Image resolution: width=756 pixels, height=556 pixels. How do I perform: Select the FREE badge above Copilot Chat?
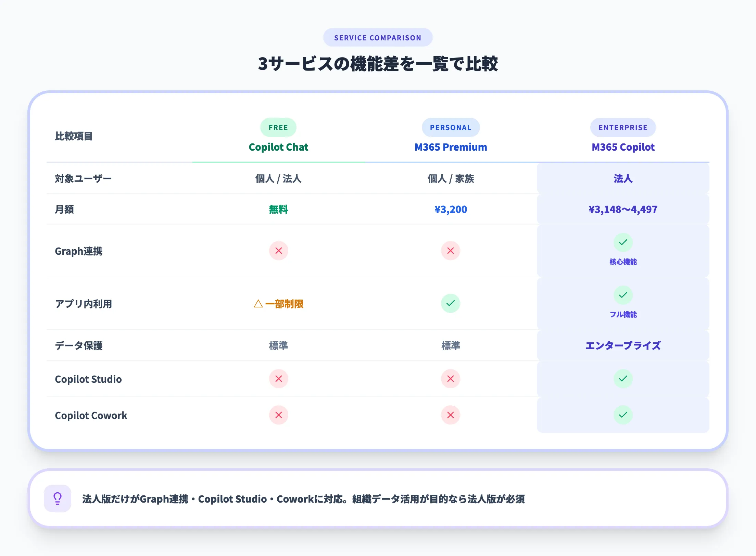278,127
